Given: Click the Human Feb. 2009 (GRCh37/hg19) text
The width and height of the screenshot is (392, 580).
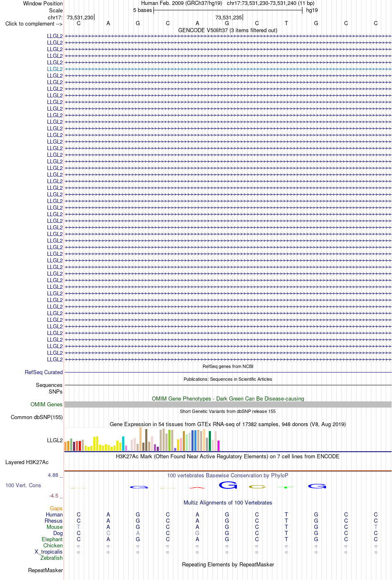Looking at the screenshot, I should [182, 3].
